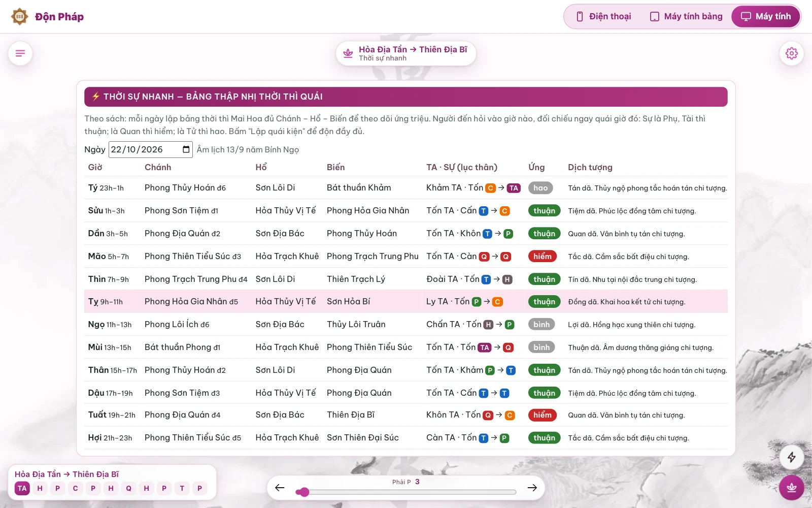This screenshot has height=508, width=812.
Task: Click the Dần 3h-5h hour cell
Action: [108, 234]
